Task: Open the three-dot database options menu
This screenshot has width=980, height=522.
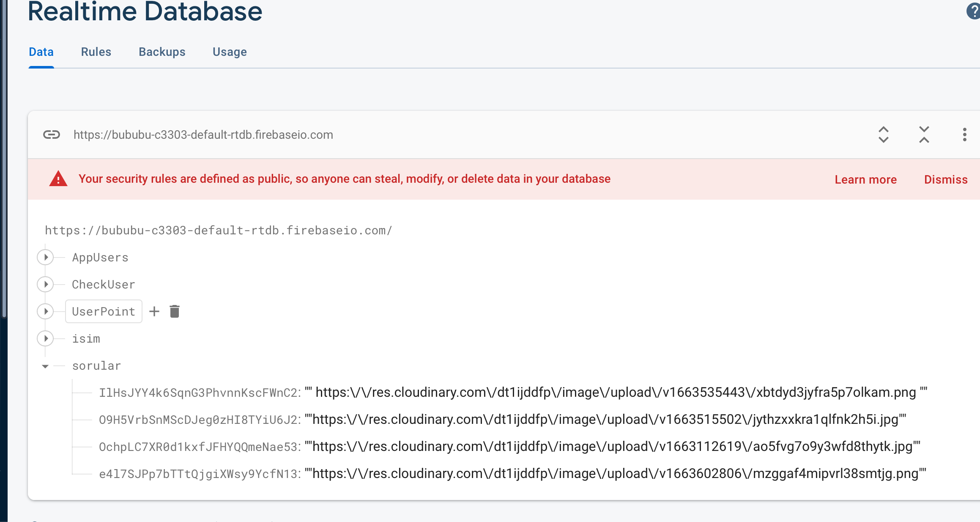Action: point(964,135)
